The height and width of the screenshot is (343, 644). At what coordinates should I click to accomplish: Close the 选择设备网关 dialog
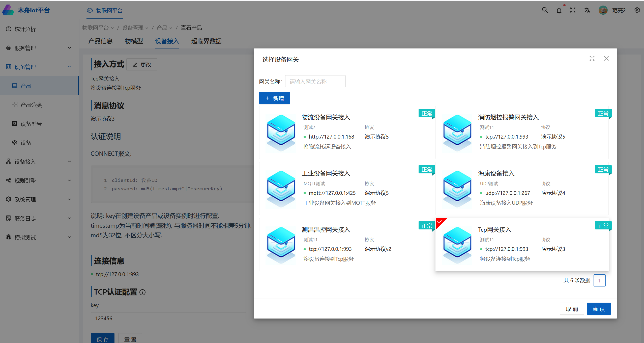[606, 58]
